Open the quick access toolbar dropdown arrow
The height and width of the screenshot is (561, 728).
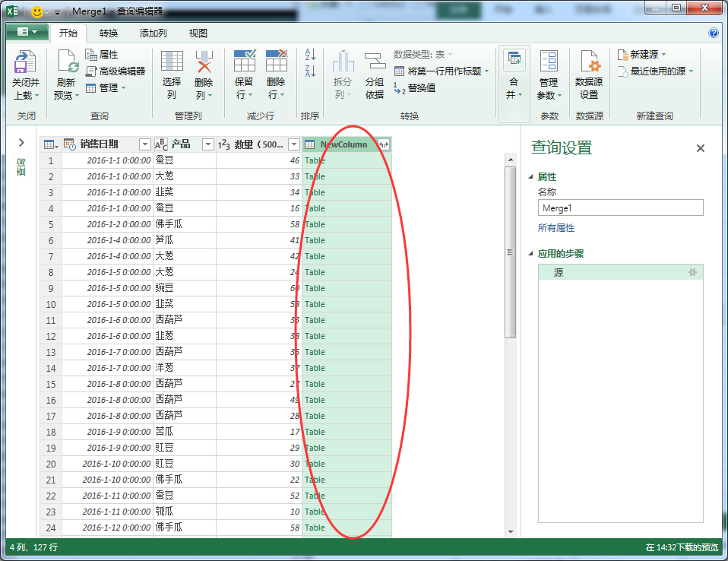tap(57, 12)
